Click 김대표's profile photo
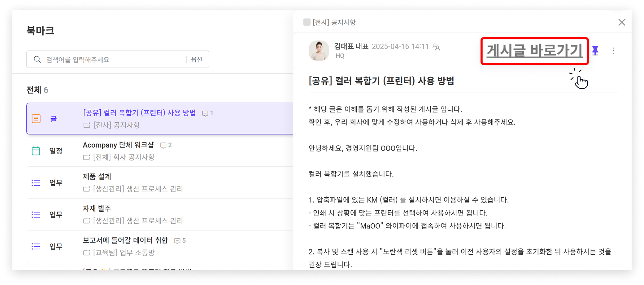Screen dimensions: 644x285 (x=319, y=50)
